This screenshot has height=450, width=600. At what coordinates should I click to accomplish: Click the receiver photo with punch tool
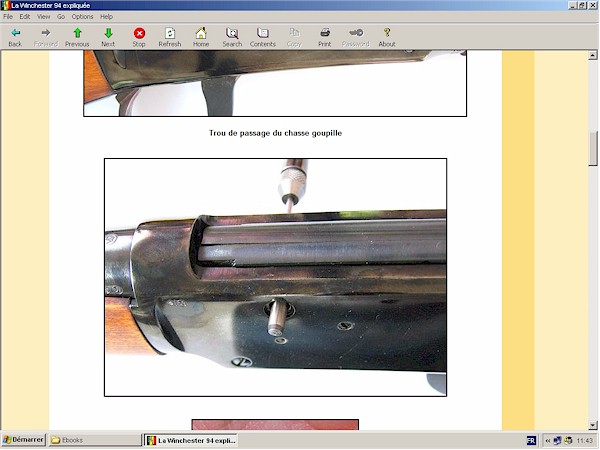276,277
